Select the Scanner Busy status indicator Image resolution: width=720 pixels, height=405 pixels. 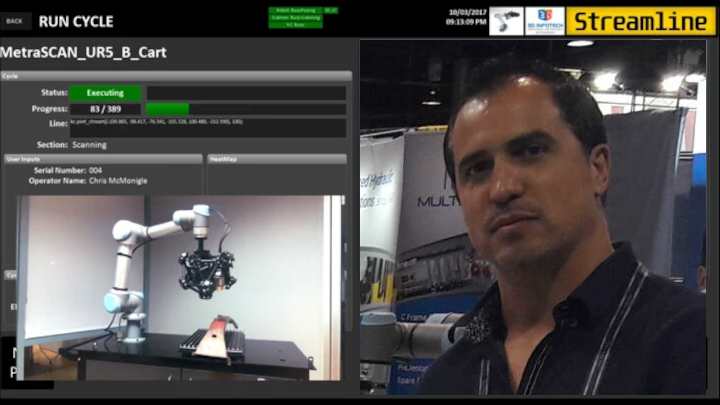pyautogui.click(x=296, y=17)
